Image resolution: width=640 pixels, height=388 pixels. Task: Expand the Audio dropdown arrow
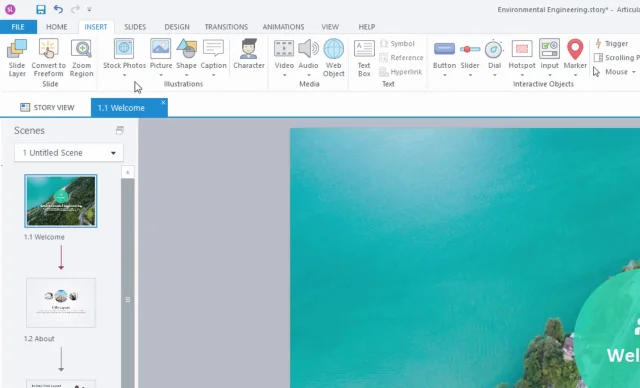(x=309, y=75)
